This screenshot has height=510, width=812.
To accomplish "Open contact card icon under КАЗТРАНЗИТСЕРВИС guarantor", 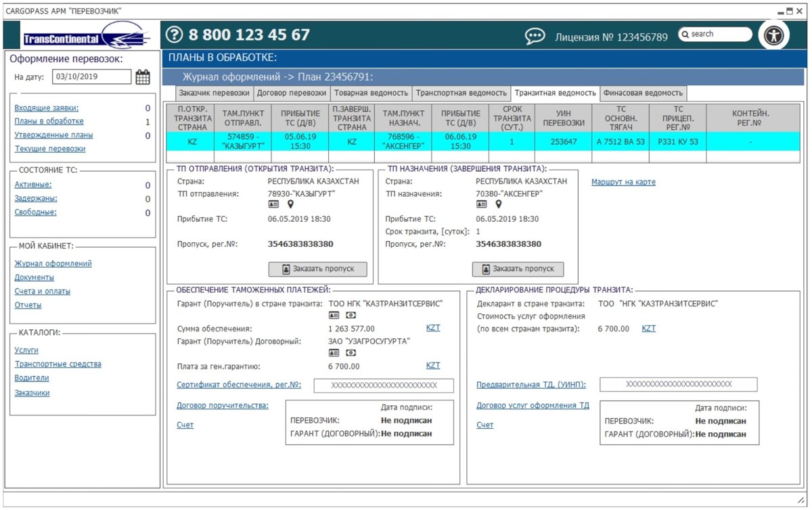I will tap(334, 315).
